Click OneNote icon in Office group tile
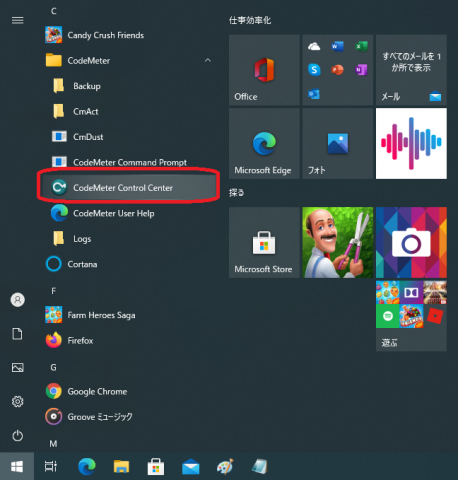Viewport: 458px width, 480px height. pos(361,70)
